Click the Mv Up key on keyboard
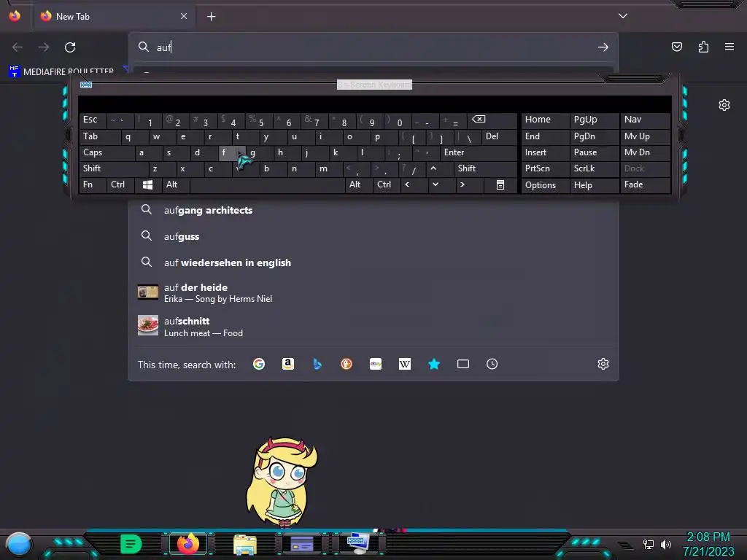747x560 pixels. pos(646,136)
